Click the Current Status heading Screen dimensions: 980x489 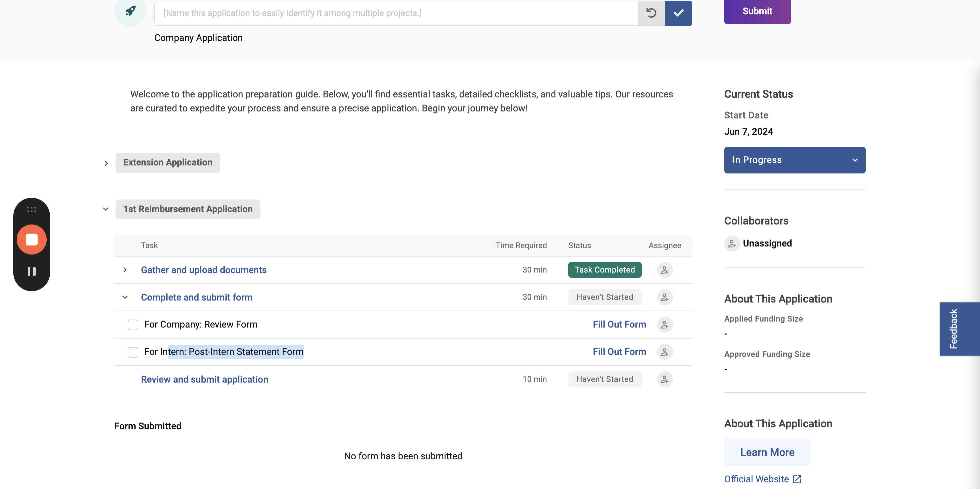(x=758, y=94)
